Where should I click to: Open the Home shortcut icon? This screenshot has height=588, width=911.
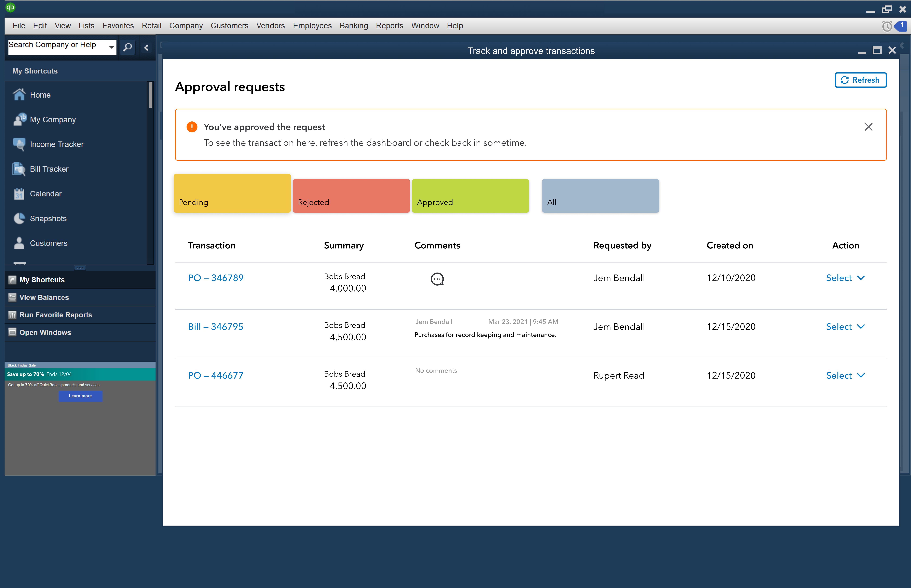click(19, 94)
